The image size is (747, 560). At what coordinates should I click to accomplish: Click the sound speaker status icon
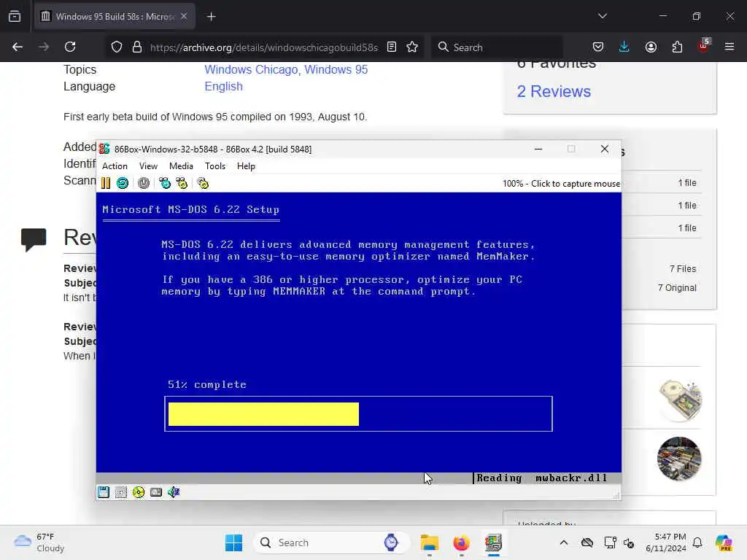174,492
